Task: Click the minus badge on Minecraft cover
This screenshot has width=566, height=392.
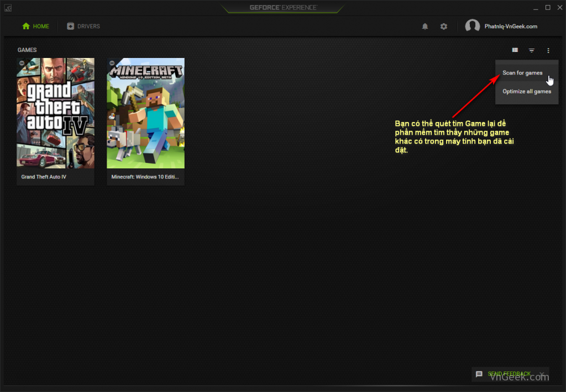Action: click(112, 63)
